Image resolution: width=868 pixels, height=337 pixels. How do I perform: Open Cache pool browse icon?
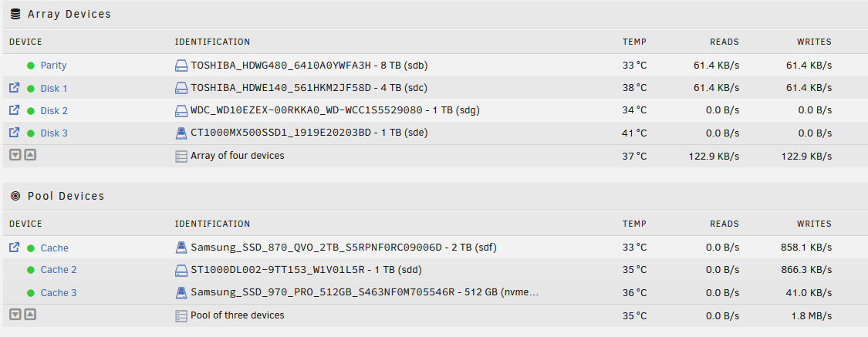point(15,248)
